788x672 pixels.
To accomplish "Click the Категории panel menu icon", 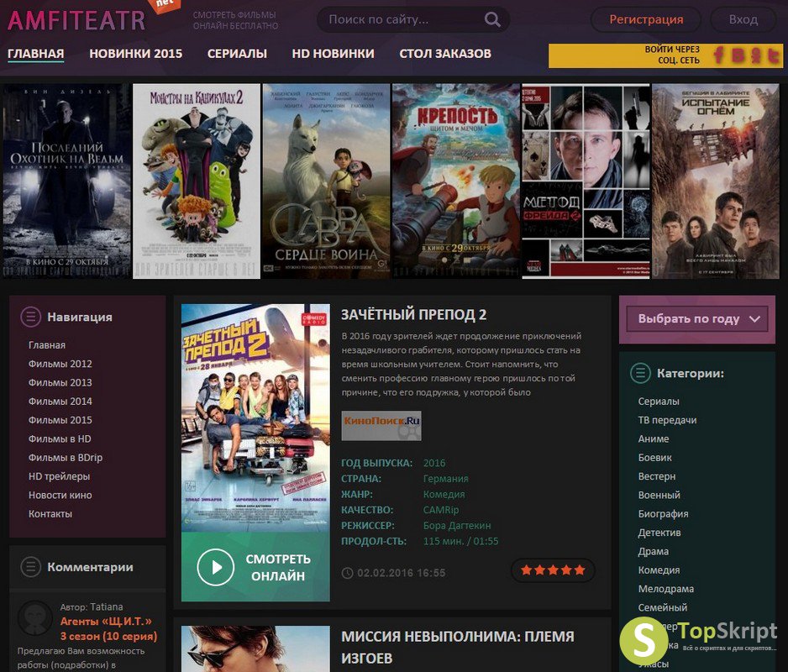I will (640, 373).
